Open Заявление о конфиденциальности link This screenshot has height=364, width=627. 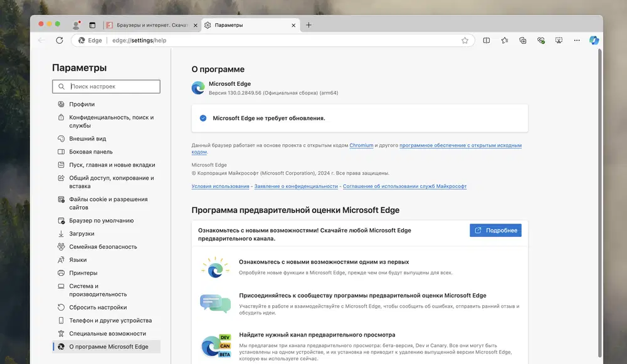tap(296, 186)
